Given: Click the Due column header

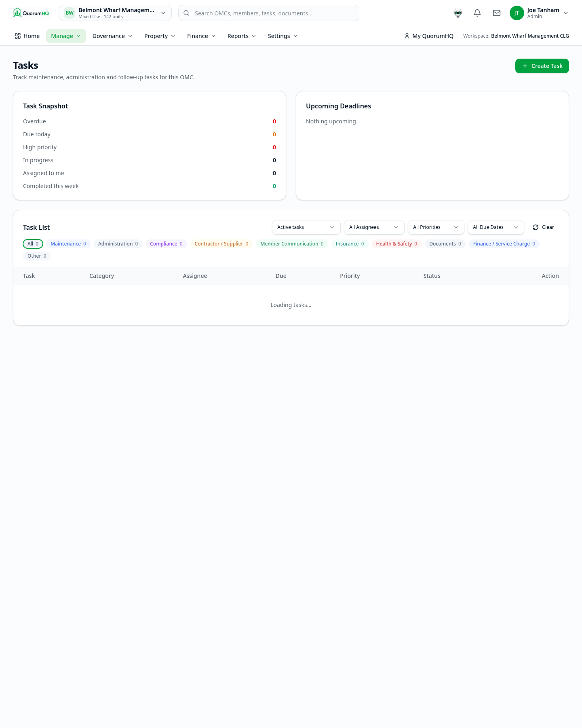Looking at the screenshot, I should pyautogui.click(x=281, y=276).
